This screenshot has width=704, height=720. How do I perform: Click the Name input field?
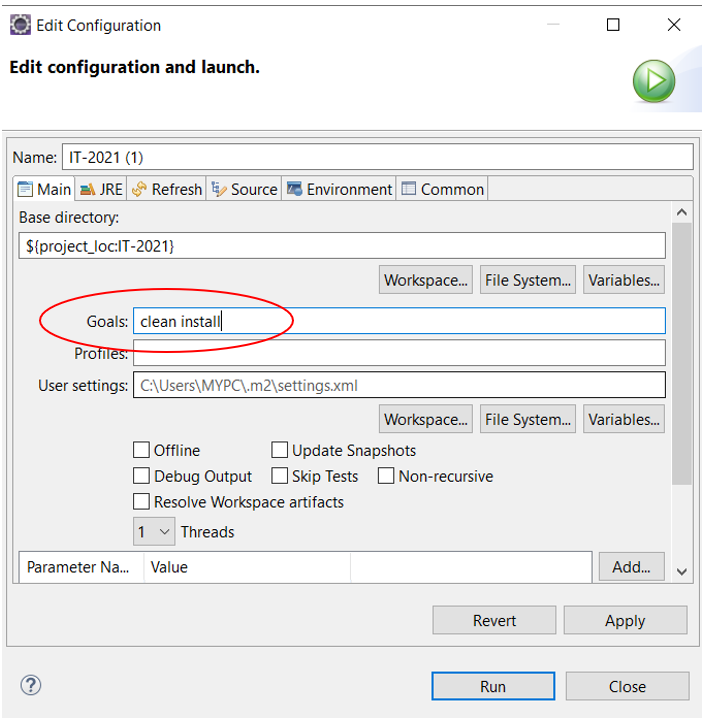377,158
